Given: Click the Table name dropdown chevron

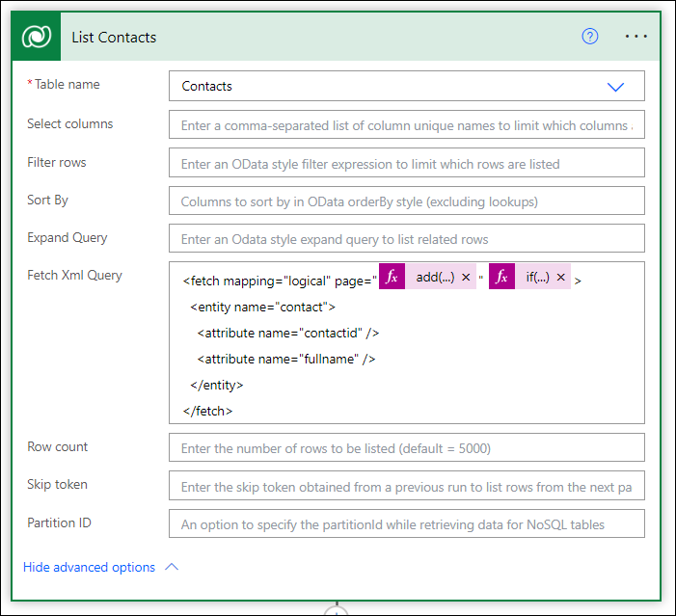Looking at the screenshot, I should 615,87.
